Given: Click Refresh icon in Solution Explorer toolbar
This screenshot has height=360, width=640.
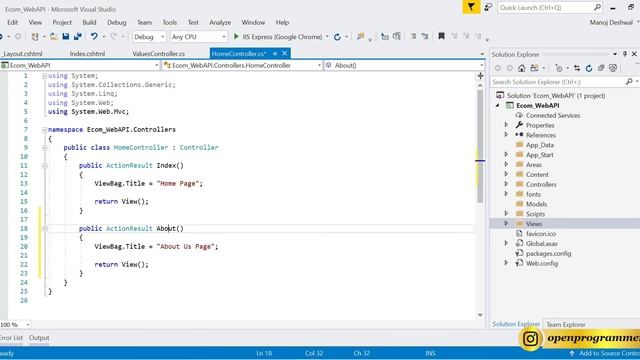Looking at the screenshot, I should 589,68.
